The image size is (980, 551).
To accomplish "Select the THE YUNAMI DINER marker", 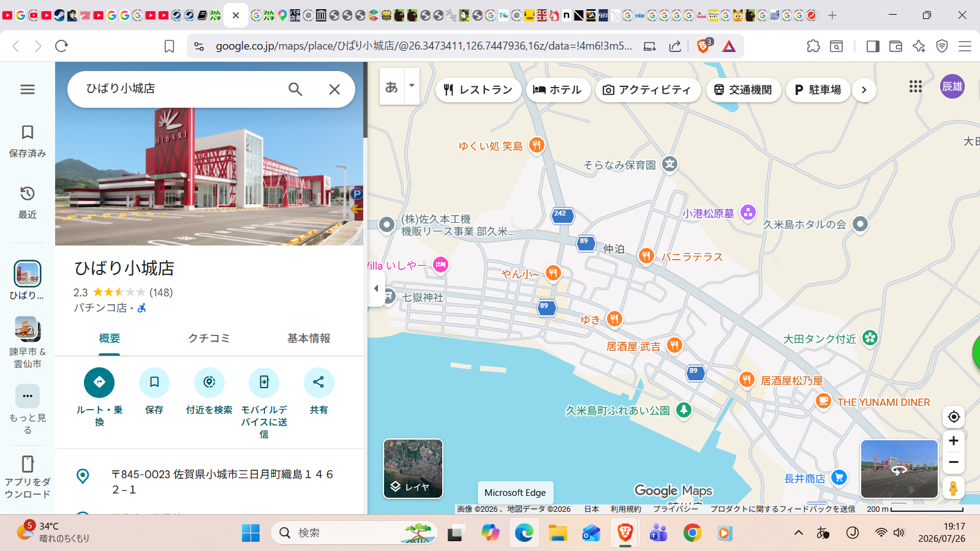I will point(823,401).
